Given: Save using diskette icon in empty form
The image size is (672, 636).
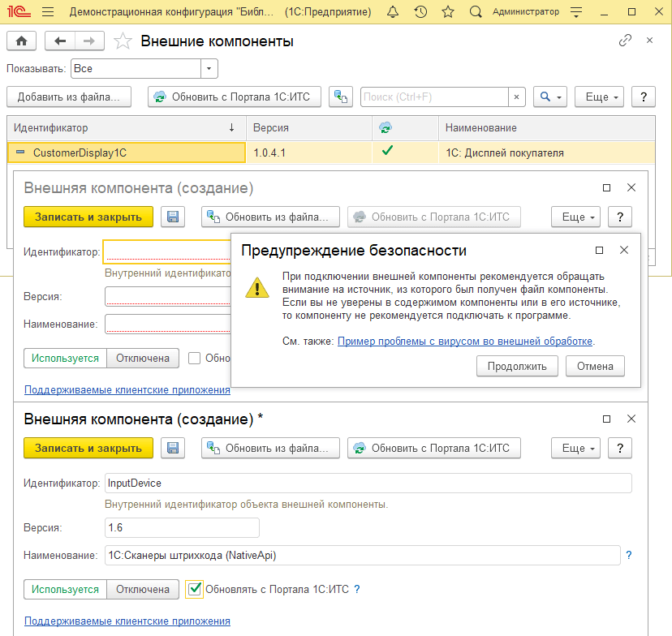Looking at the screenshot, I should click(173, 217).
